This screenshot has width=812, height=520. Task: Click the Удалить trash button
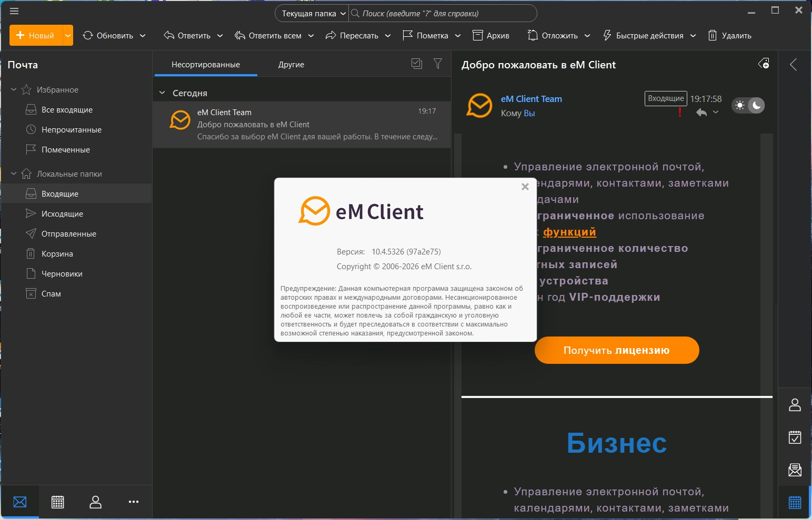tap(729, 35)
